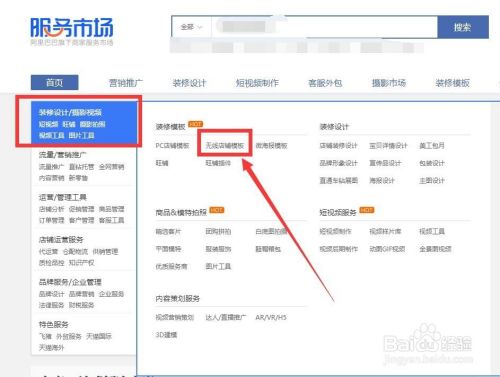Open the 装修模板 navigation tab
The image size is (500, 377).
pyautogui.click(x=452, y=83)
